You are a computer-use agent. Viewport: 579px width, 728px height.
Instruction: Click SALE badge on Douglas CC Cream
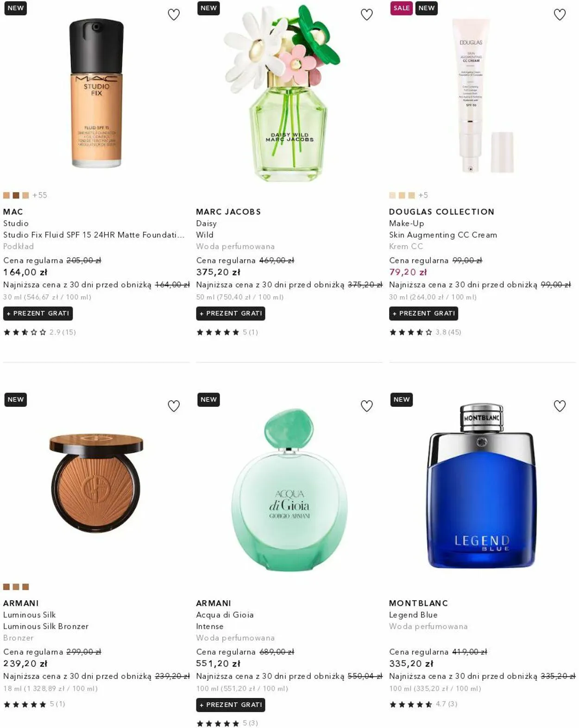(401, 8)
